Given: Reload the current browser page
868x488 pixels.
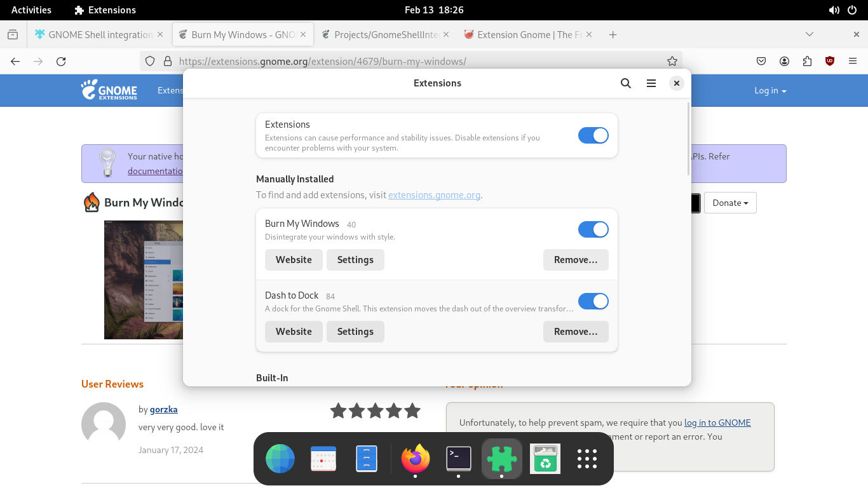Looking at the screenshot, I should tap(61, 62).
